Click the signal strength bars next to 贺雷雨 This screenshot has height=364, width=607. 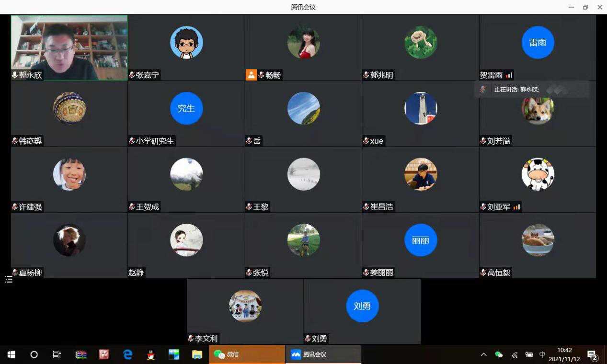509,75
